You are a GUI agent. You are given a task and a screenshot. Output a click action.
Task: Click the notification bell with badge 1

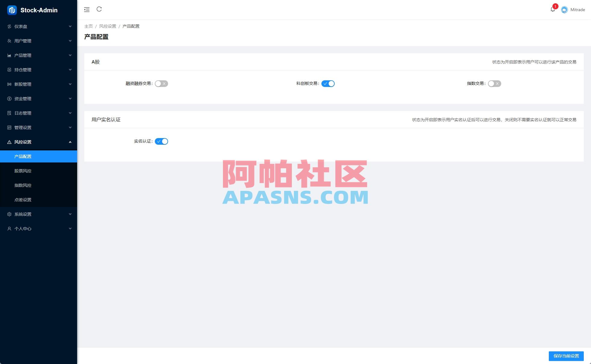pyautogui.click(x=553, y=9)
